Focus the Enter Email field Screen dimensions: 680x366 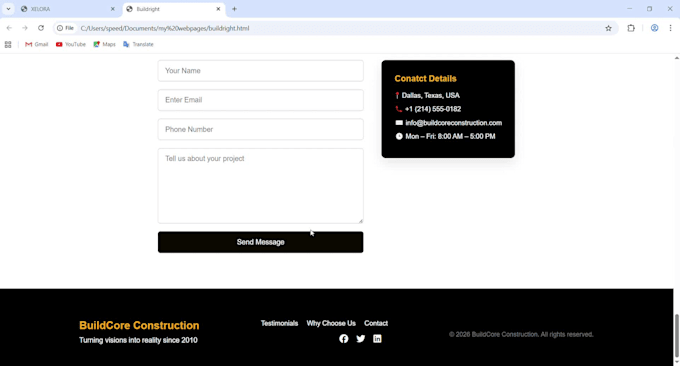point(261,100)
